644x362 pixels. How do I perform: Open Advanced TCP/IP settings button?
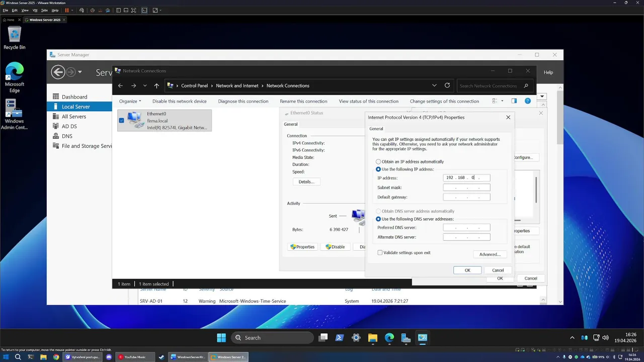coord(490,254)
